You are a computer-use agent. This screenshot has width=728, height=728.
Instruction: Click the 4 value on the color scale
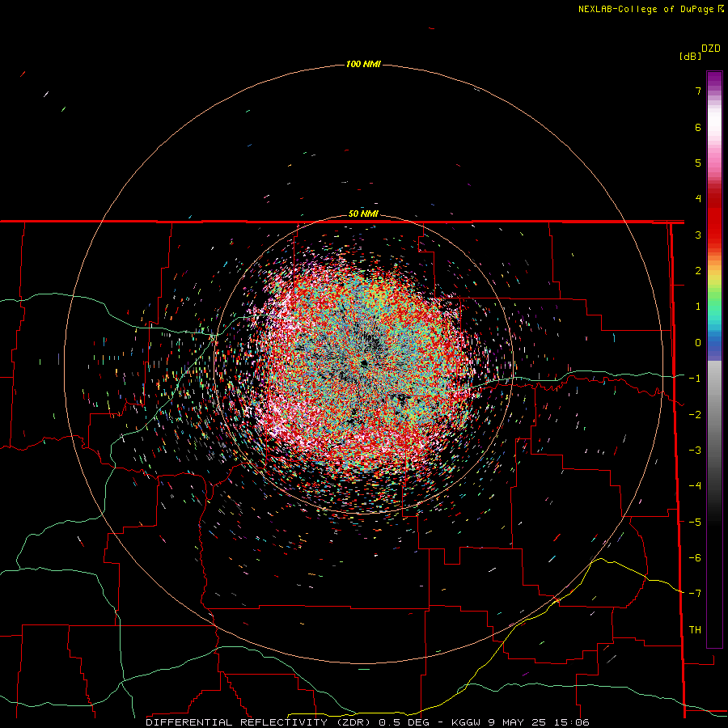(x=698, y=199)
